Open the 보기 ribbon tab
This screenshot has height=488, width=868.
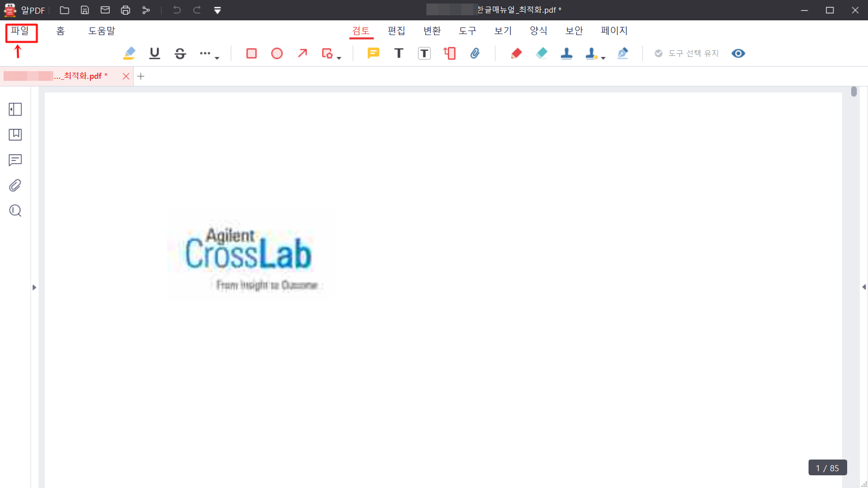[x=503, y=31]
